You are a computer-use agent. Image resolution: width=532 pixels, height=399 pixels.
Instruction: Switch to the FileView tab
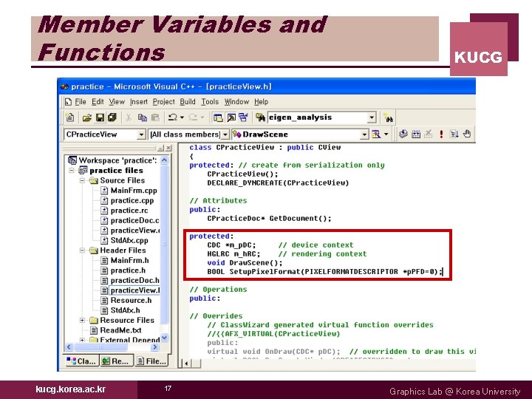pyautogui.click(x=151, y=361)
